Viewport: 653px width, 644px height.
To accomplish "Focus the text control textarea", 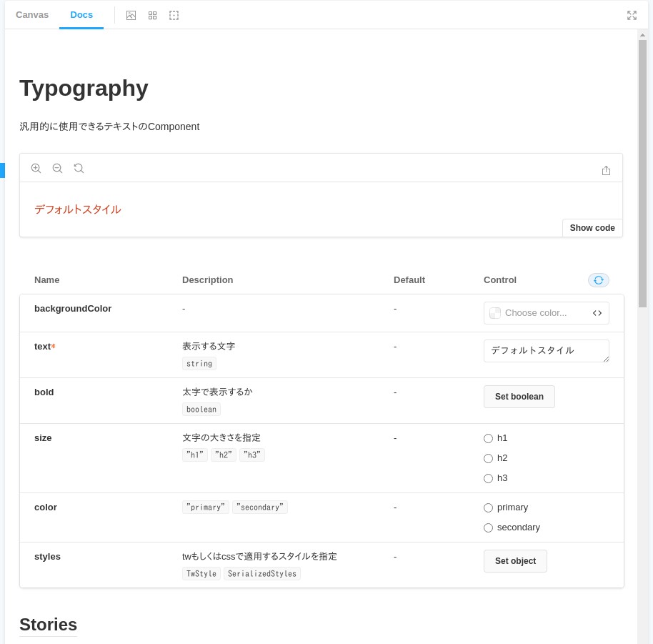I will point(547,351).
